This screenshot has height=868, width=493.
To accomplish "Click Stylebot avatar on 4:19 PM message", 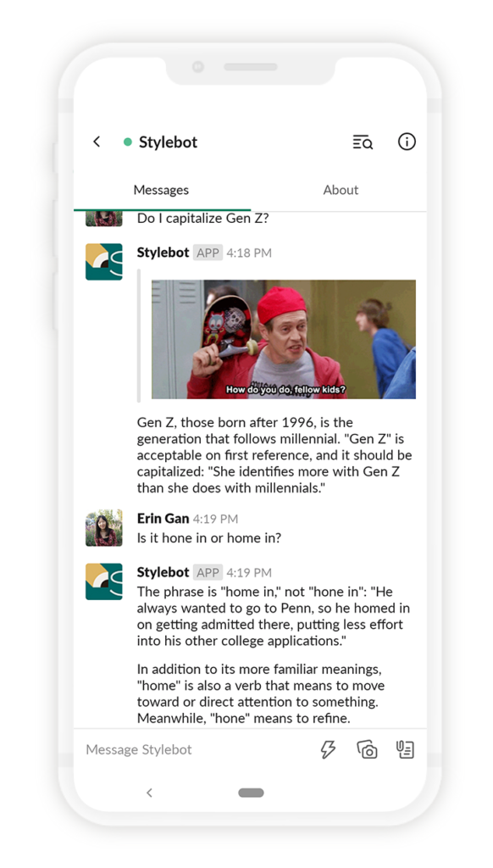I will (x=104, y=581).
